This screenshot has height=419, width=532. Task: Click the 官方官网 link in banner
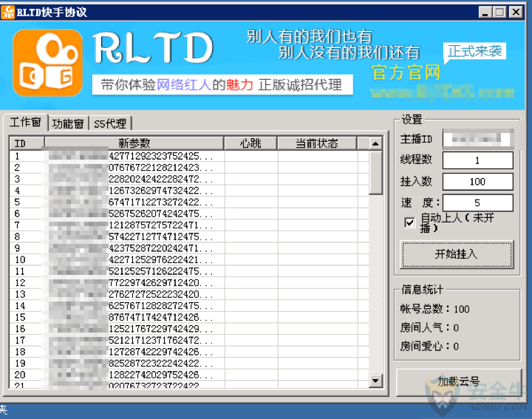tap(406, 72)
